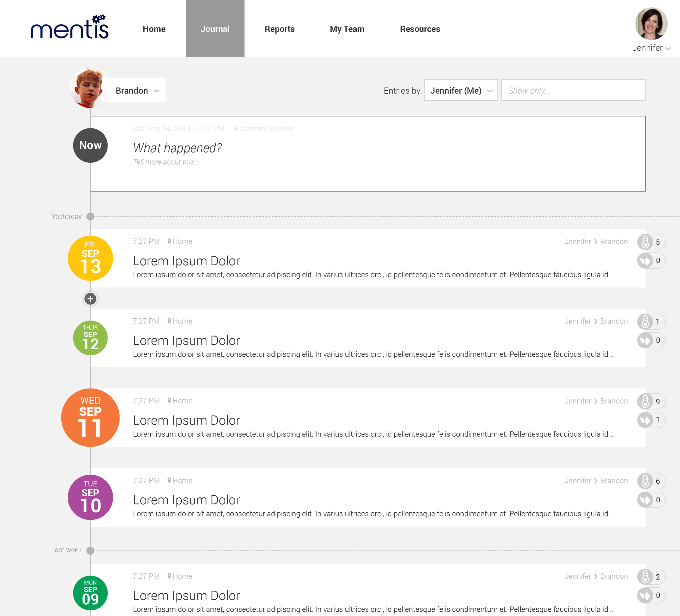680x616 pixels.
Task: Switch to the Journal tab
Action: point(215,28)
